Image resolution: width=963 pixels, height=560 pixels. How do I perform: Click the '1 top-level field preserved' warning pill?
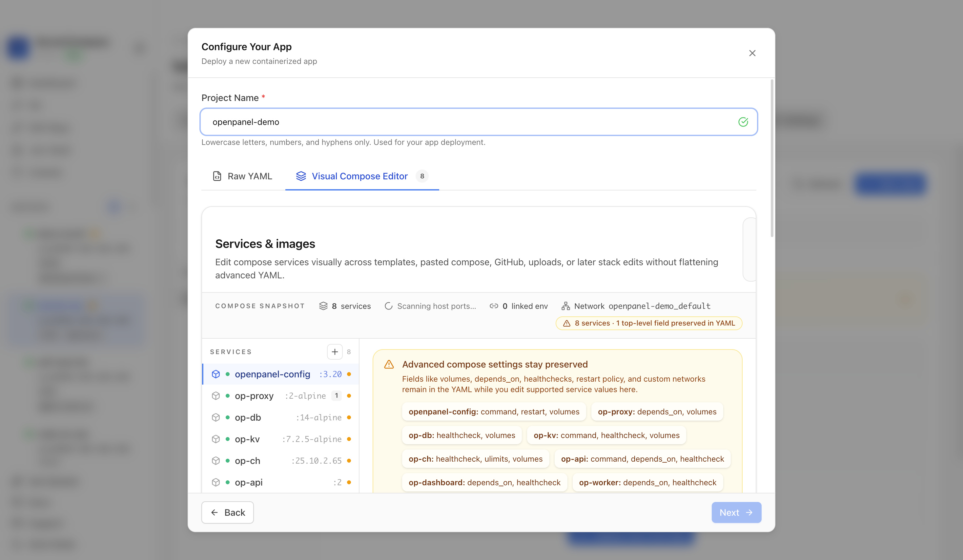coord(648,323)
